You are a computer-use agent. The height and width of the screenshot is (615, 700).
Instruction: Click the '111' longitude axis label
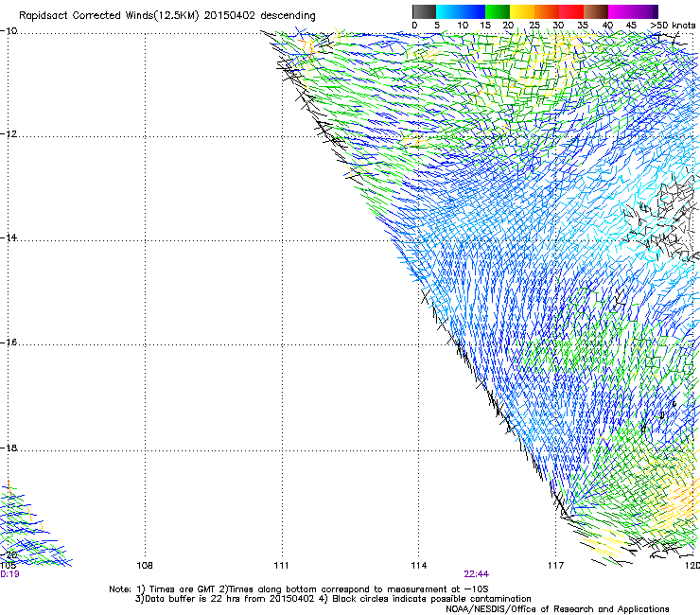click(x=281, y=566)
